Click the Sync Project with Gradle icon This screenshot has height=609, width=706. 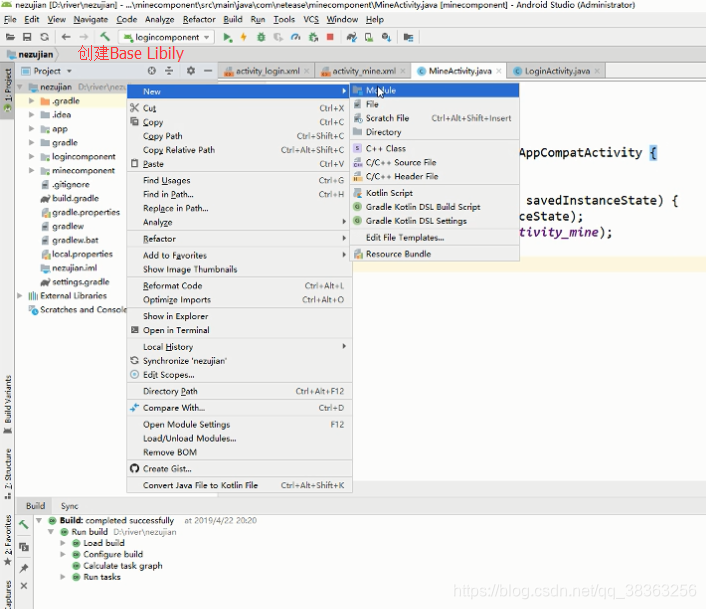(x=352, y=37)
